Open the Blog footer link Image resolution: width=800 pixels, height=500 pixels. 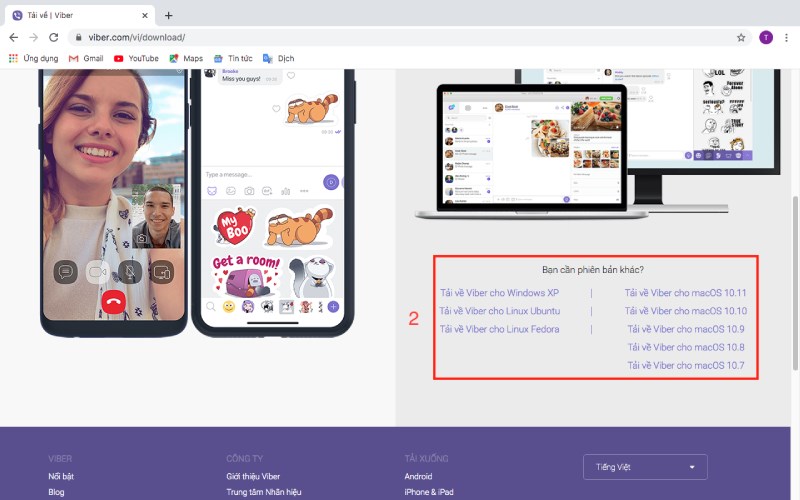click(x=56, y=492)
